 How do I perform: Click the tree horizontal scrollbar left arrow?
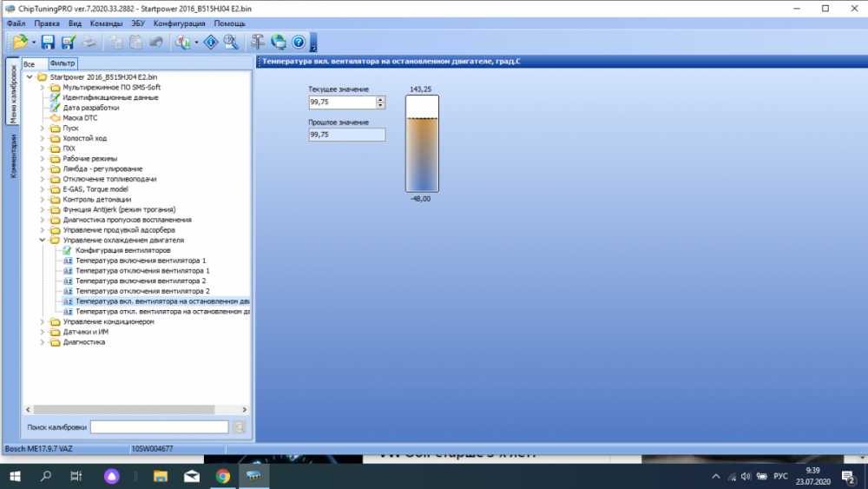[29, 410]
